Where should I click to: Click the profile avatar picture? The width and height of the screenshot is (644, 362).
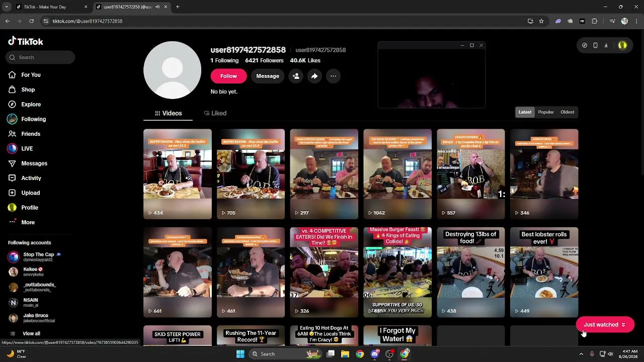(172, 70)
